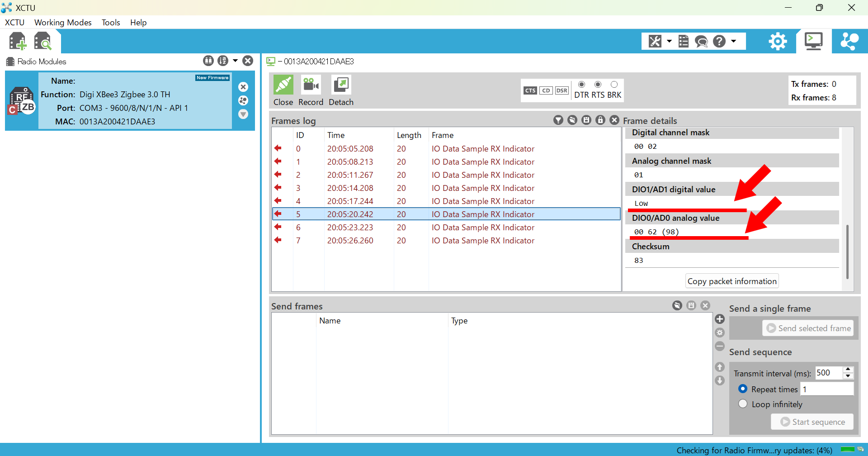Expand the module card details down arrow
The image size is (868, 456).
[x=243, y=114]
